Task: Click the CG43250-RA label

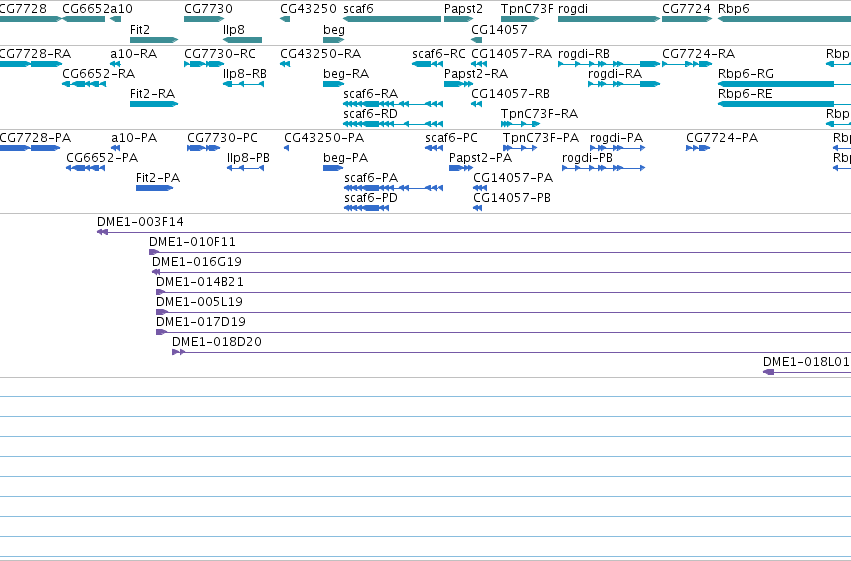Action: click(x=320, y=54)
